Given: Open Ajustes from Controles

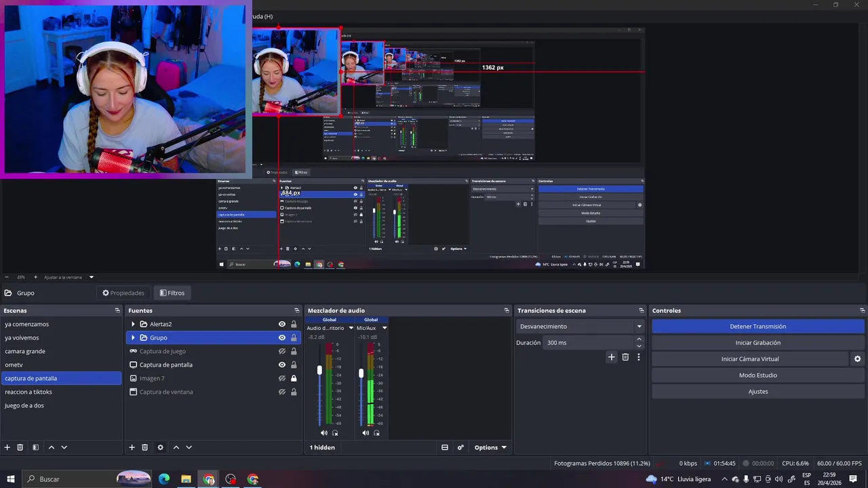Looking at the screenshot, I should click(x=757, y=392).
